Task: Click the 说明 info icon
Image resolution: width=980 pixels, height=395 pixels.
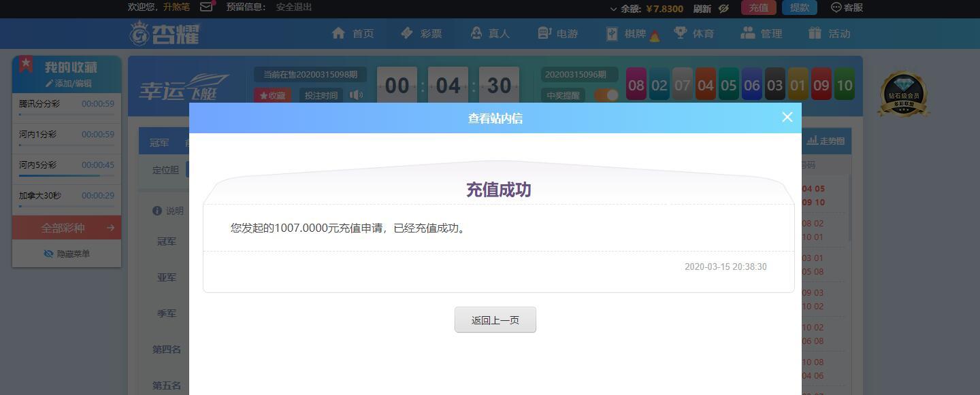Action: click(x=157, y=211)
